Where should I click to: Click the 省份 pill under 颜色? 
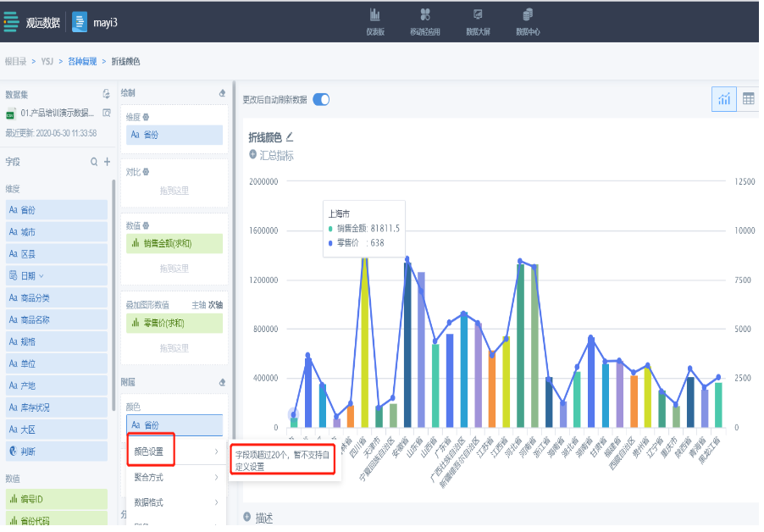pyautogui.click(x=174, y=424)
